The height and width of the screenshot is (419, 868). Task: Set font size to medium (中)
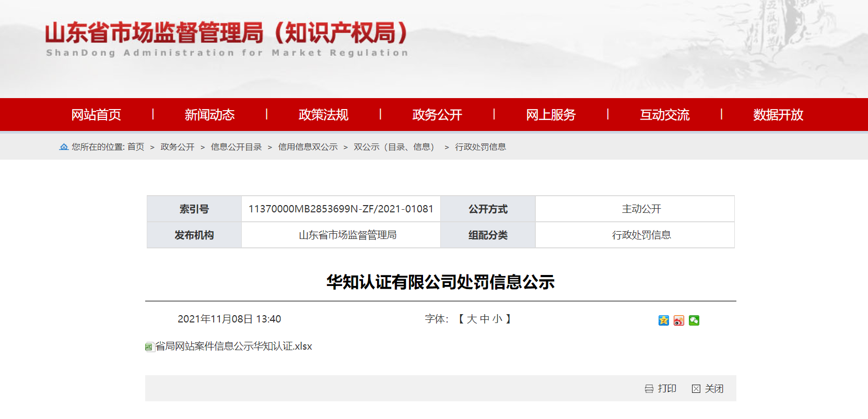pyautogui.click(x=485, y=319)
